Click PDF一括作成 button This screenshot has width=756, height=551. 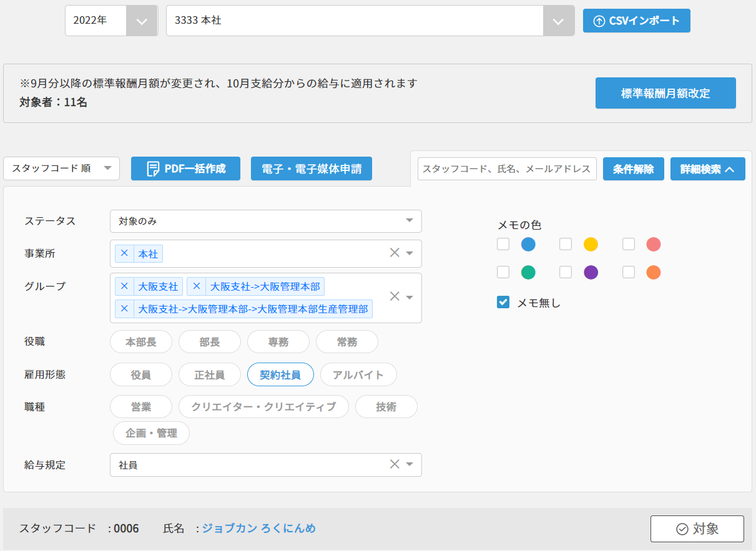tap(185, 168)
